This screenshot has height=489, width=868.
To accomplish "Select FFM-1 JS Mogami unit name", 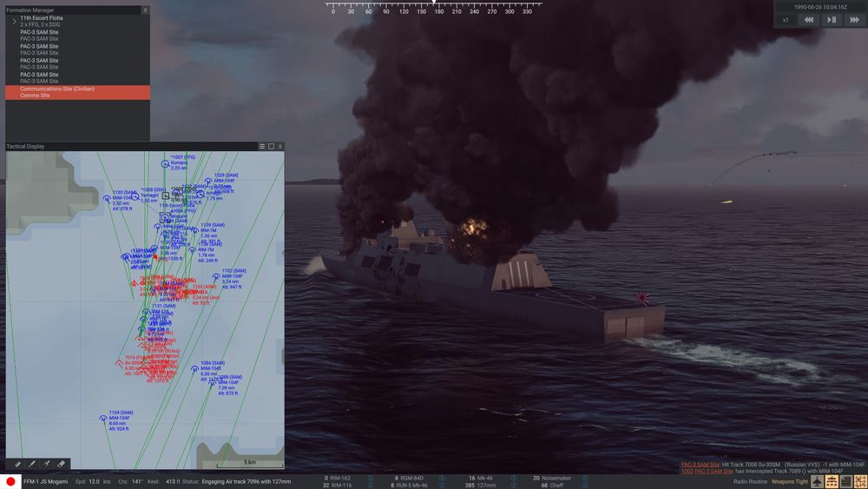I will (x=45, y=482).
